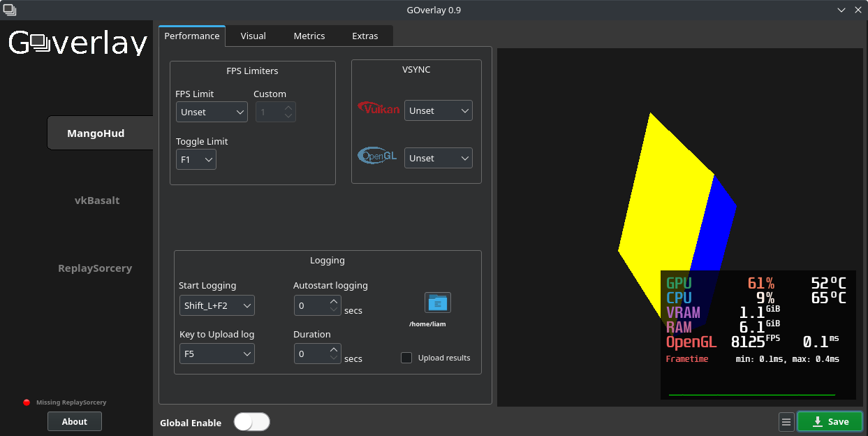
Task: Increase the Autostart logging seconds value
Action: click(x=334, y=301)
